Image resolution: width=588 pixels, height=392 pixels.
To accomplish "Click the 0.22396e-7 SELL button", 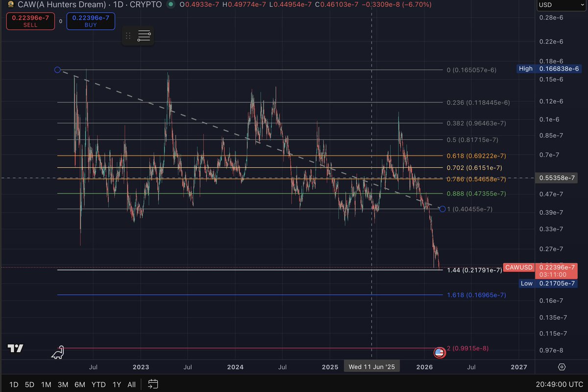I will point(29,21).
